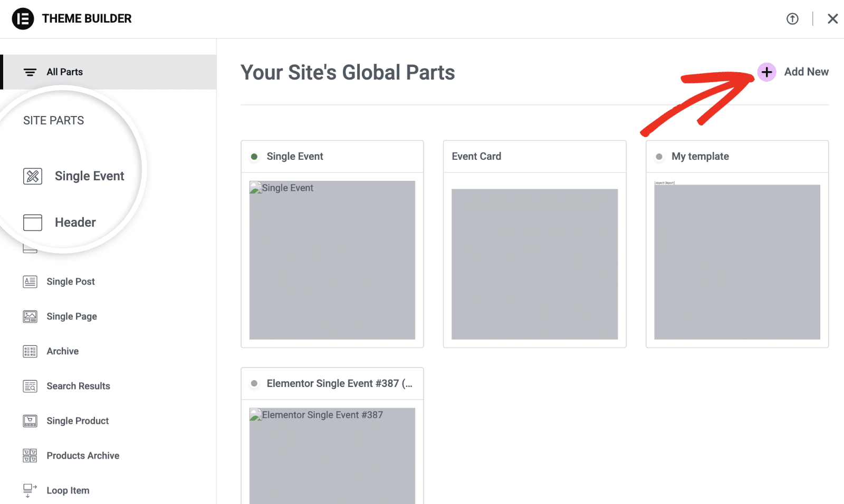Click the Add New label
This screenshot has width=844, height=504.
pyautogui.click(x=806, y=72)
